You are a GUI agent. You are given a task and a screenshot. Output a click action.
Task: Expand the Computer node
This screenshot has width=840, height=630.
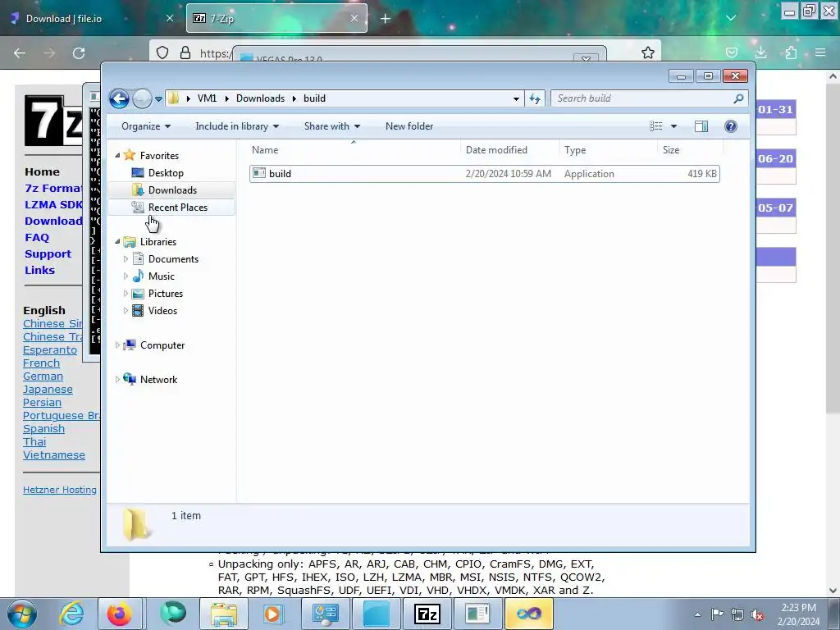117,345
